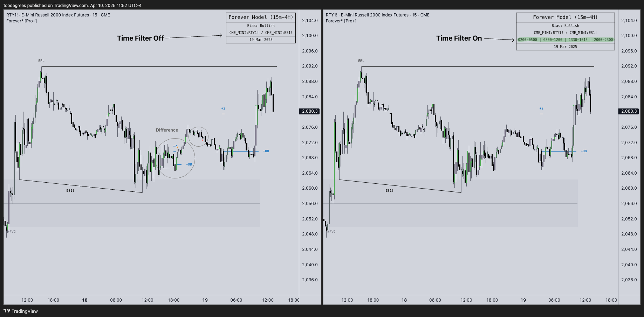644x317 pixels.
Task: Click date '19' on right chart time axis
Action: [523, 300]
